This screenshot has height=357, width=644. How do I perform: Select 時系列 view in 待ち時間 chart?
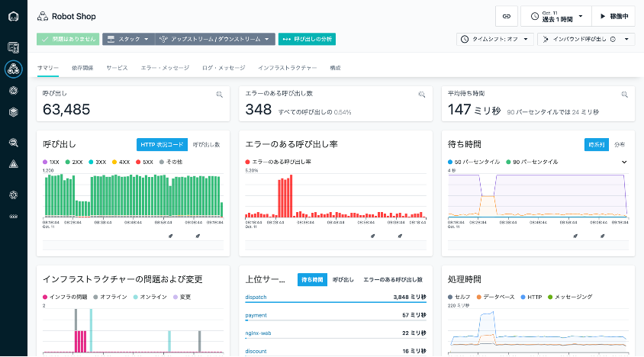(x=597, y=145)
